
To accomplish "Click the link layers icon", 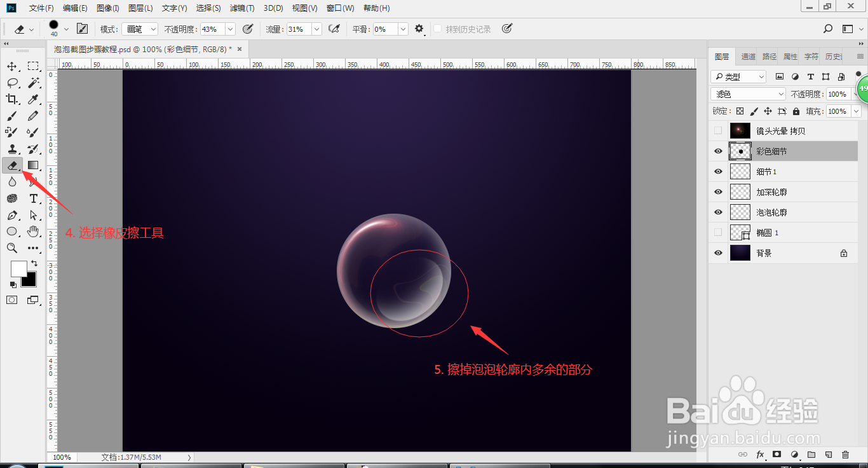I will pos(743,455).
